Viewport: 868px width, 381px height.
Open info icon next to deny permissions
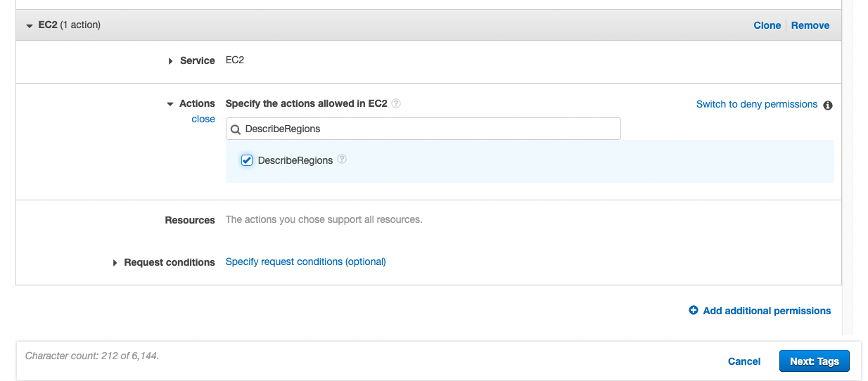point(828,105)
